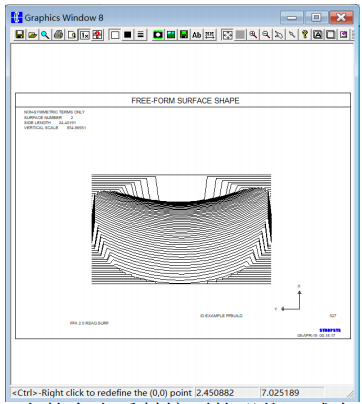Click the Save floppy disk icon

[x=20, y=34]
